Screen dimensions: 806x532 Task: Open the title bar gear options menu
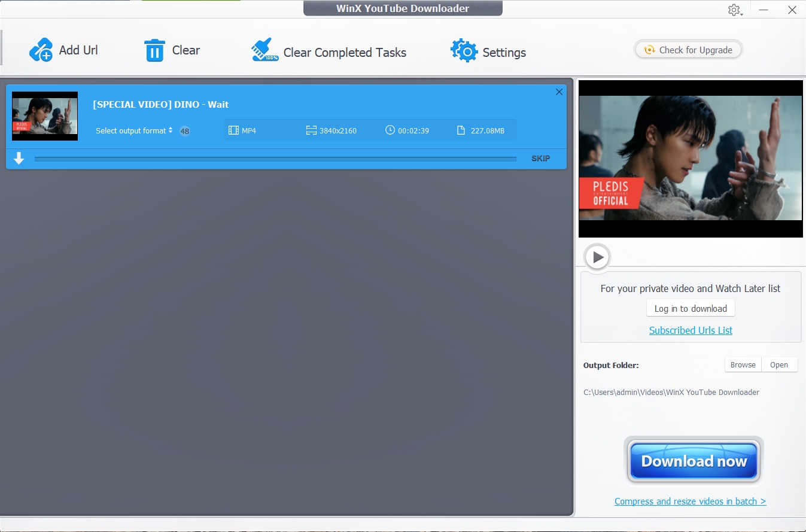pyautogui.click(x=734, y=10)
